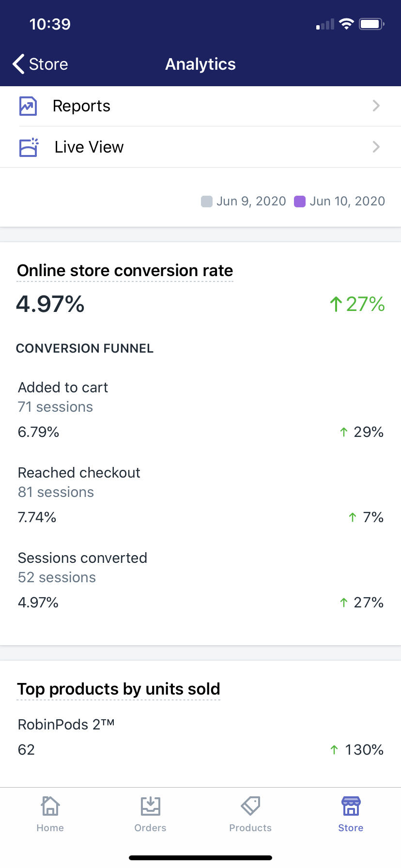Select the Store tab icon

[x=351, y=806]
